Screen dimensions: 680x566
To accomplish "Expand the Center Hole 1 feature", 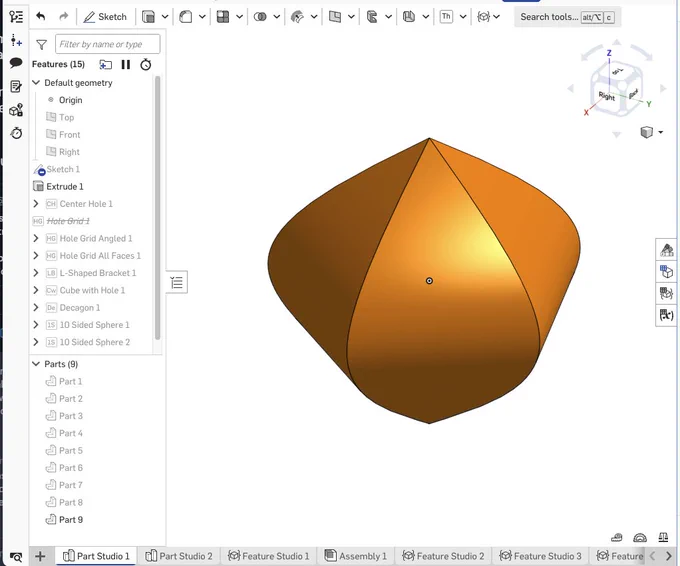I will [36, 204].
